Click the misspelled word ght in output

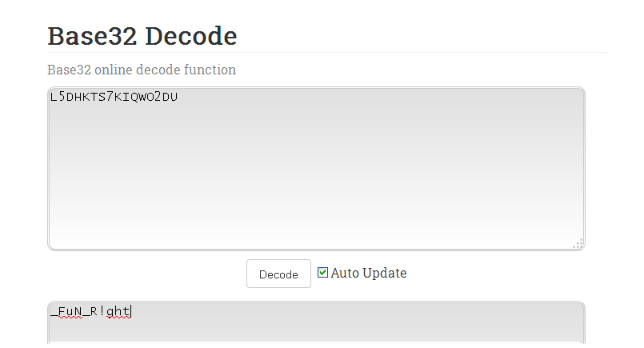coord(118,311)
